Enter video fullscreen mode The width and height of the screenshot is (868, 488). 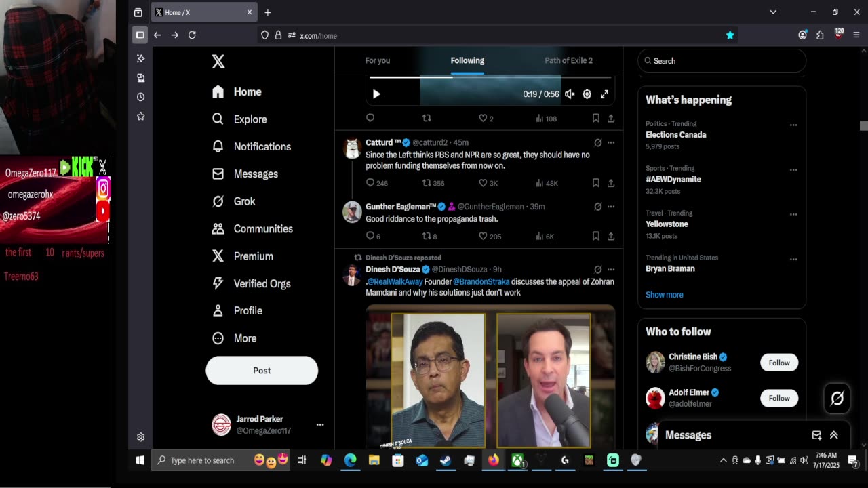point(604,94)
